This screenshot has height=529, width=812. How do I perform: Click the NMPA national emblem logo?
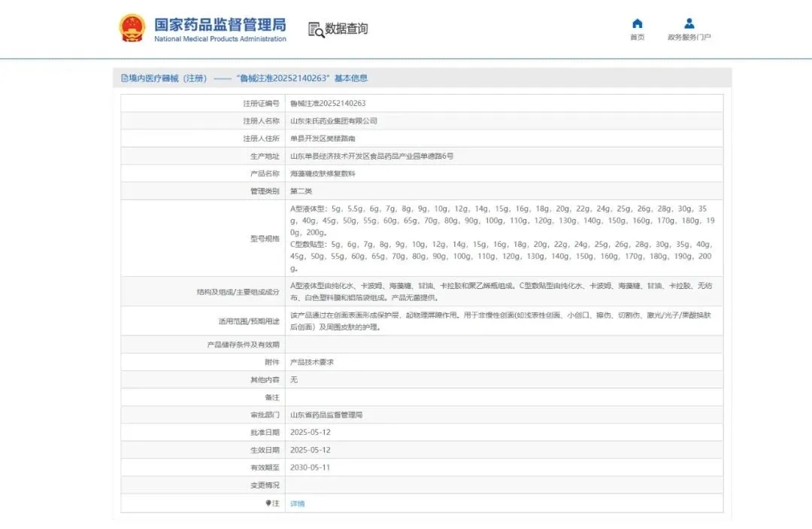pos(131,29)
